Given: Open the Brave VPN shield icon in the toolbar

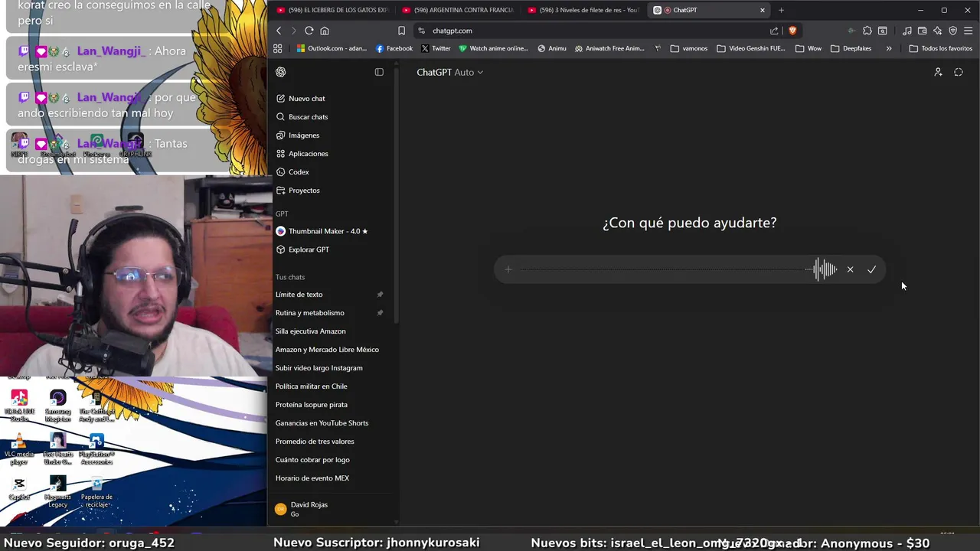Looking at the screenshot, I should (952, 31).
